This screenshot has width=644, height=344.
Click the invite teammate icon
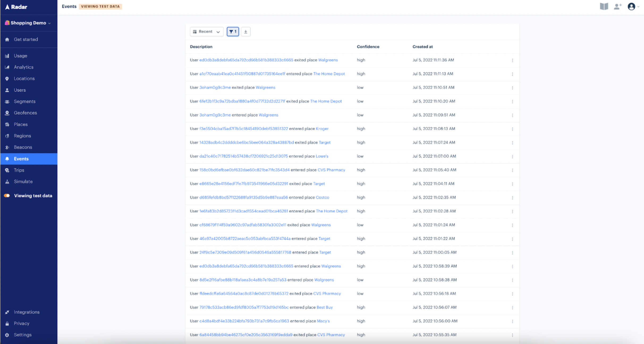coord(618,6)
